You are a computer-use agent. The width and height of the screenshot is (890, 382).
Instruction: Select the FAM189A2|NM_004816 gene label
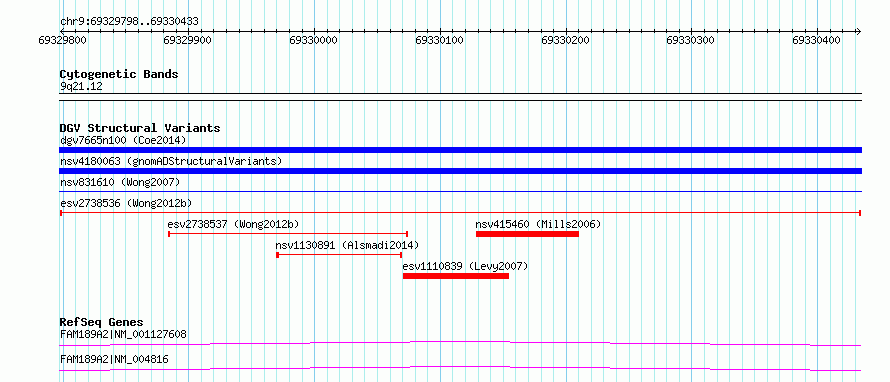click(114, 359)
